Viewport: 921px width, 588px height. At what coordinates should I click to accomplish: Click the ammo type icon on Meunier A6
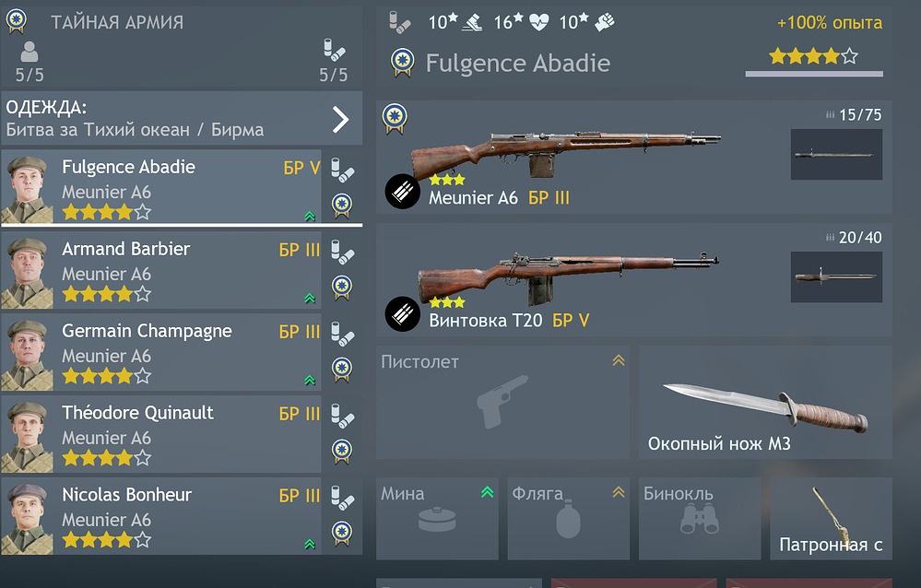[x=402, y=192]
